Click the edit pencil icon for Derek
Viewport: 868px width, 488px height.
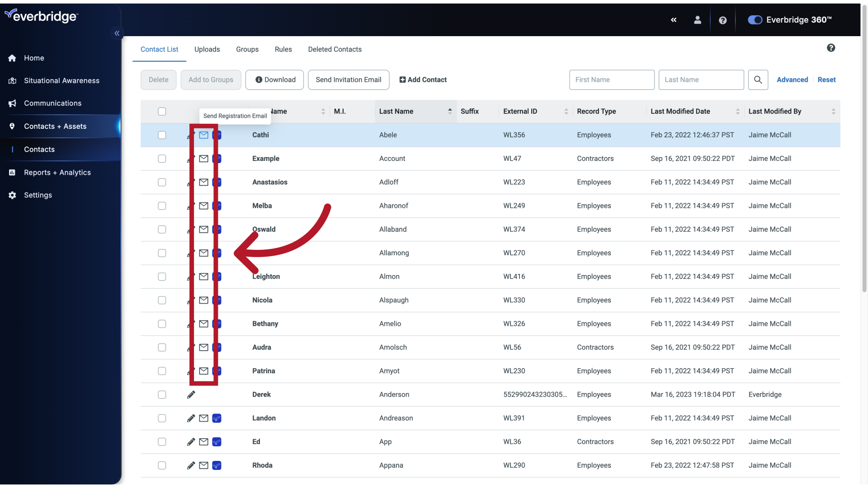(191, 394)
